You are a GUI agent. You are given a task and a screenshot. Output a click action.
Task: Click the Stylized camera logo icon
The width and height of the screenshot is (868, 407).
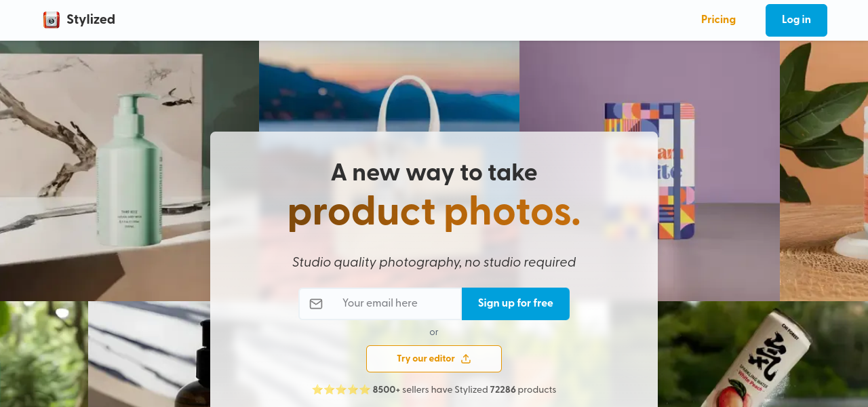[52, 20]
